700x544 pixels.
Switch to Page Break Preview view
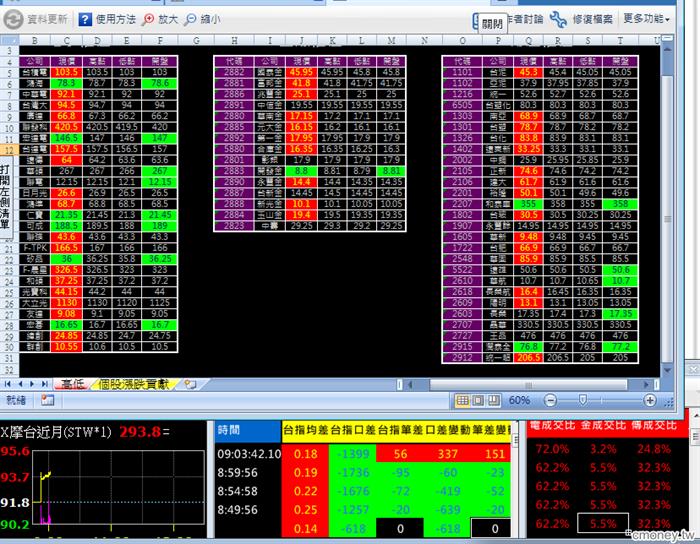494,400
